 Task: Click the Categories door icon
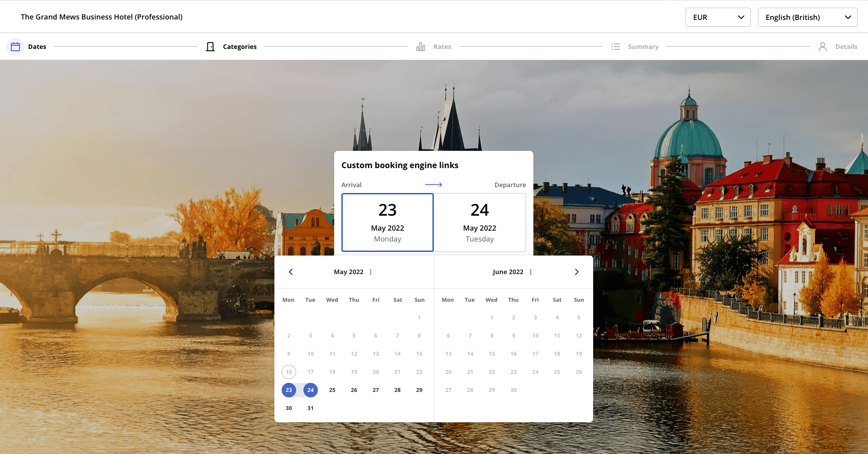[210, 47]
